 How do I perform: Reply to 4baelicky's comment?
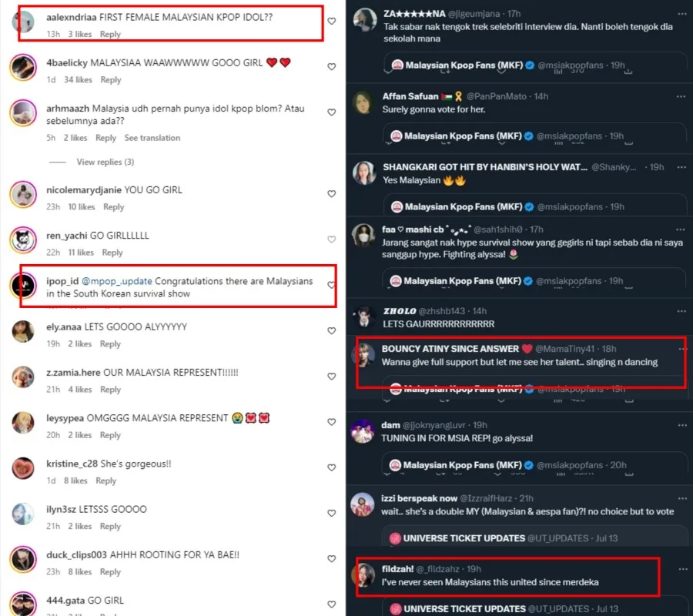(111, 80)
